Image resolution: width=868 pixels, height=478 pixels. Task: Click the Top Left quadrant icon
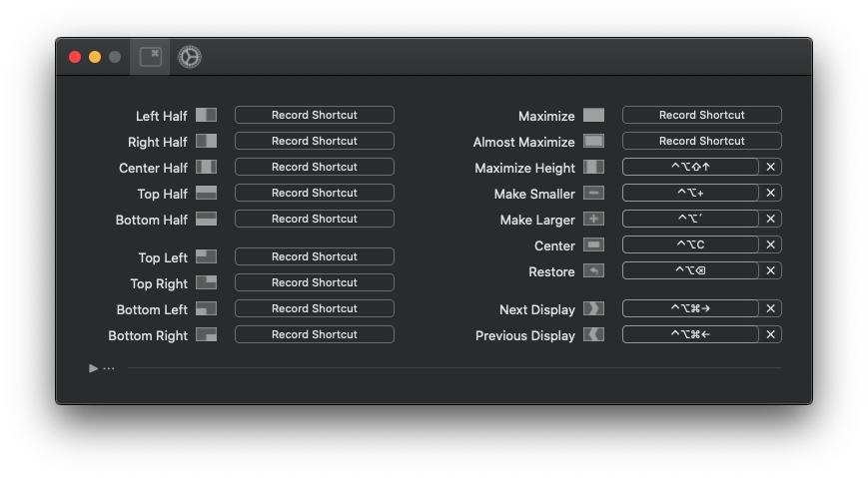(207, 256)
